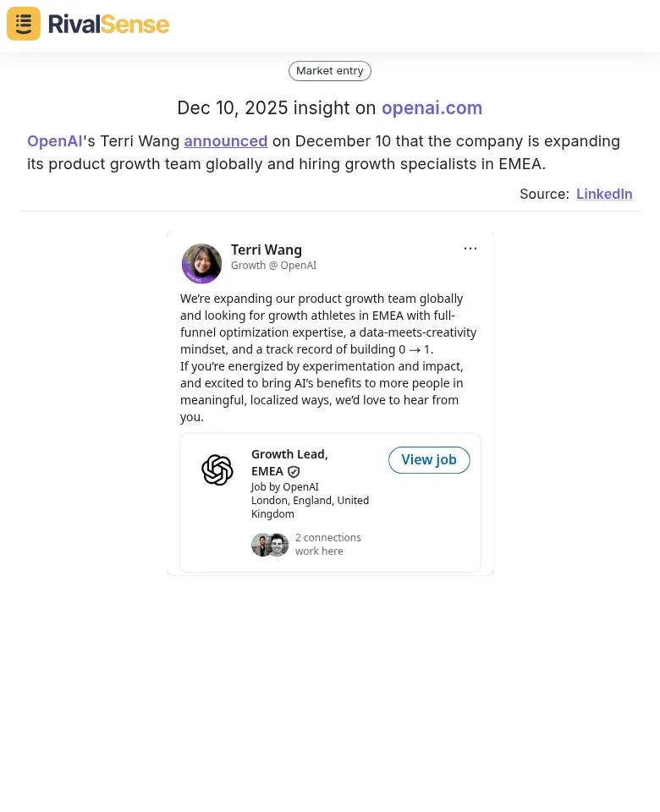Select the Growth Lead, EMEA job title
This screenshot has height=812, width=660.
289,462
